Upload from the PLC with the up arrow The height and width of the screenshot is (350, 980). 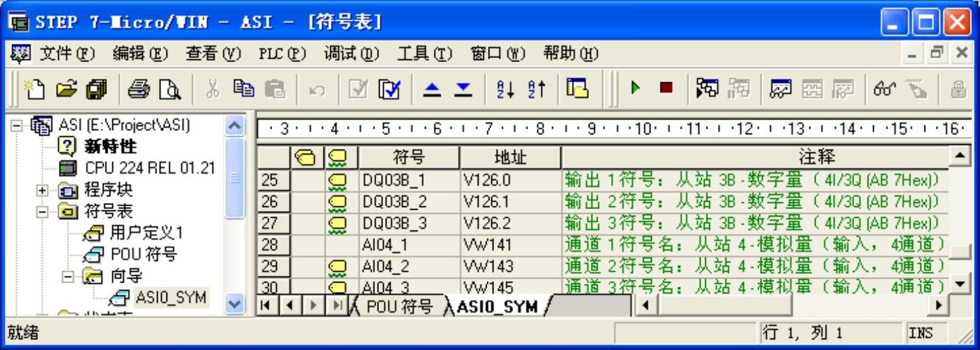[x=434, y=88]
